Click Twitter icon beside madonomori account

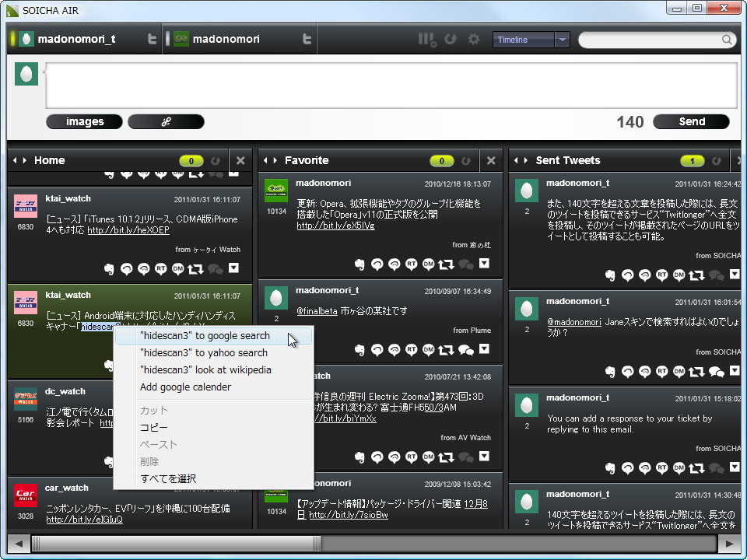(307, 39)
